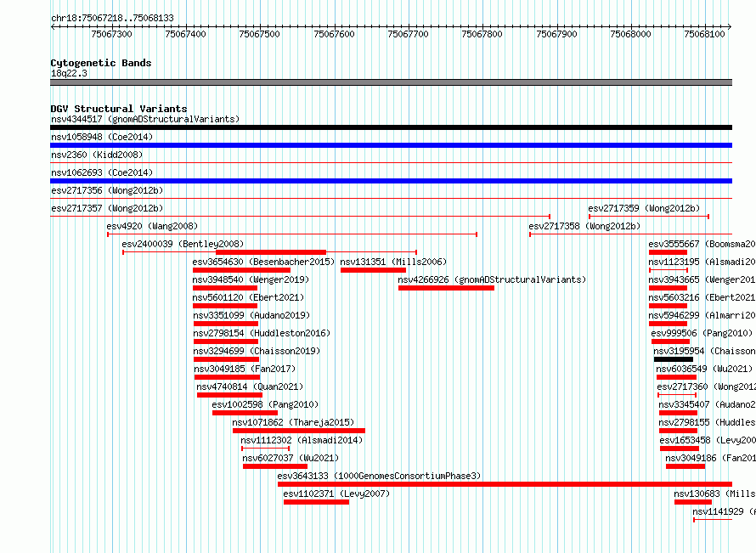The width and height of the screenshot is (756, 553).
Task: Open esv1653458 Levy variant label
Action: click(x=708, y=440)
